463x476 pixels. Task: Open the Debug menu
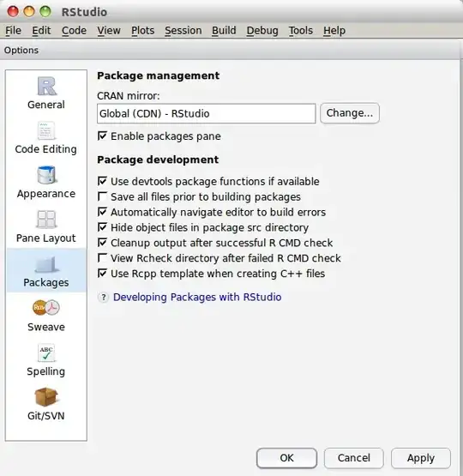(x=262, y=30)
